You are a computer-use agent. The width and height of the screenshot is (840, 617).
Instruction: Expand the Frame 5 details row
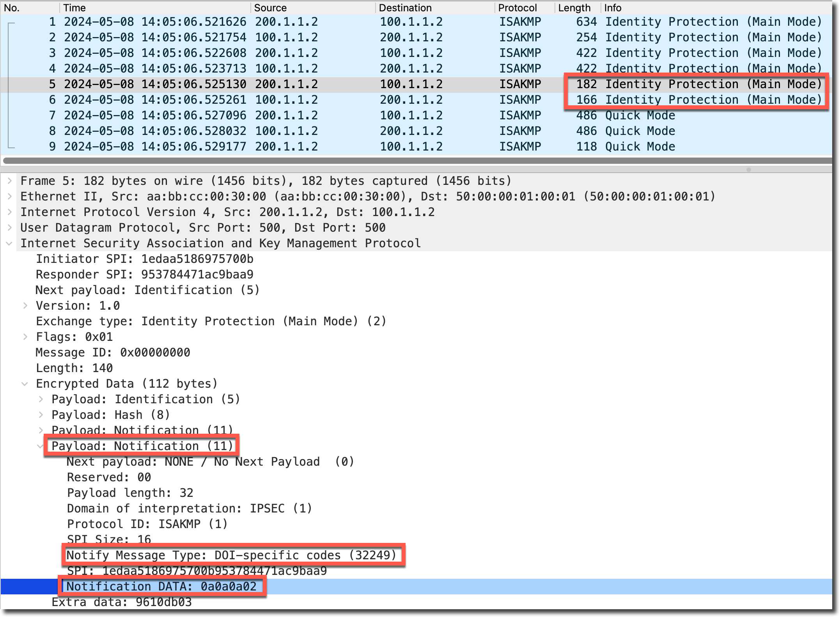(10, 181)
